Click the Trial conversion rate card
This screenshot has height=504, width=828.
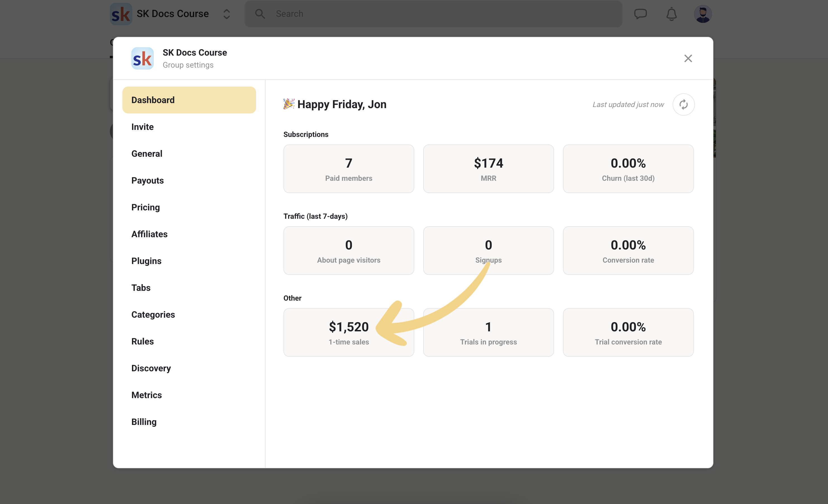click(628, 332)
